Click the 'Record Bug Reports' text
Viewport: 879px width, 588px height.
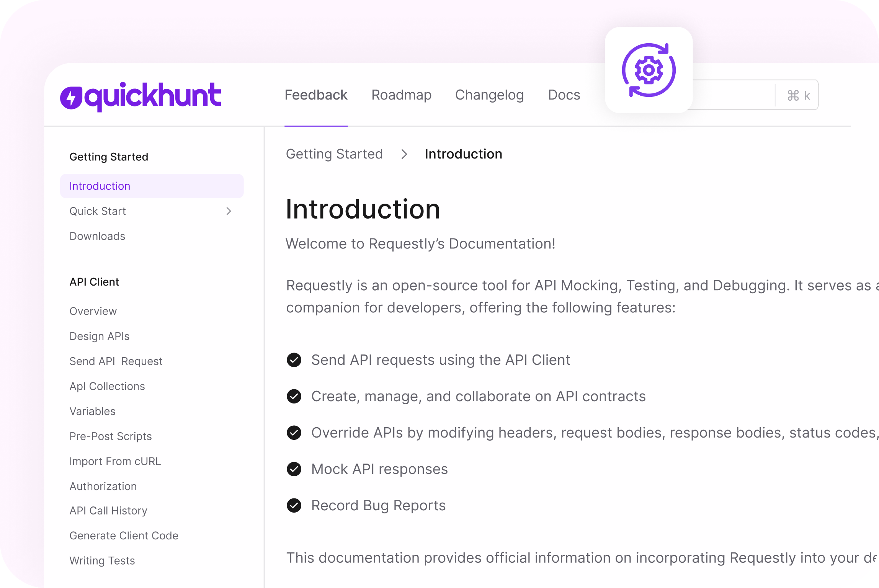378,505
